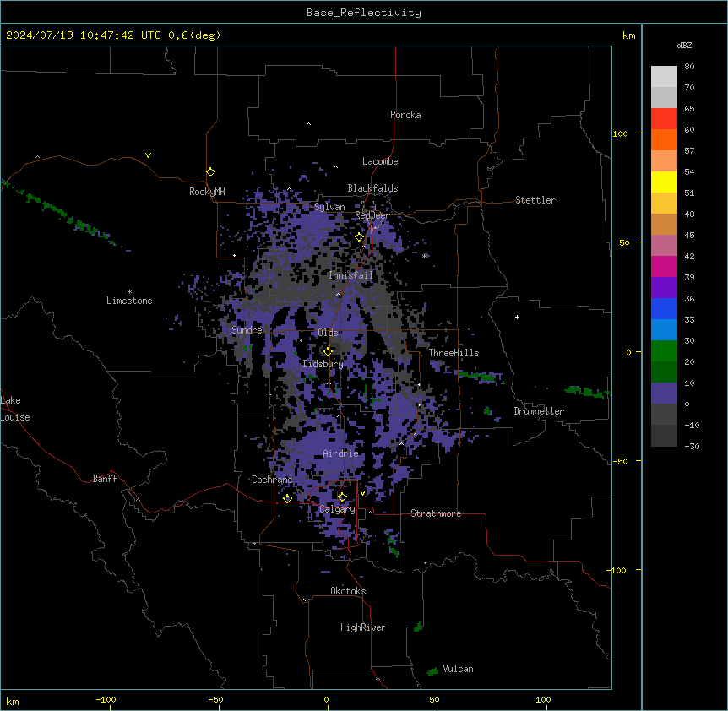Click the Airdrie city label

pyautogui.click(x=340, y=453)
